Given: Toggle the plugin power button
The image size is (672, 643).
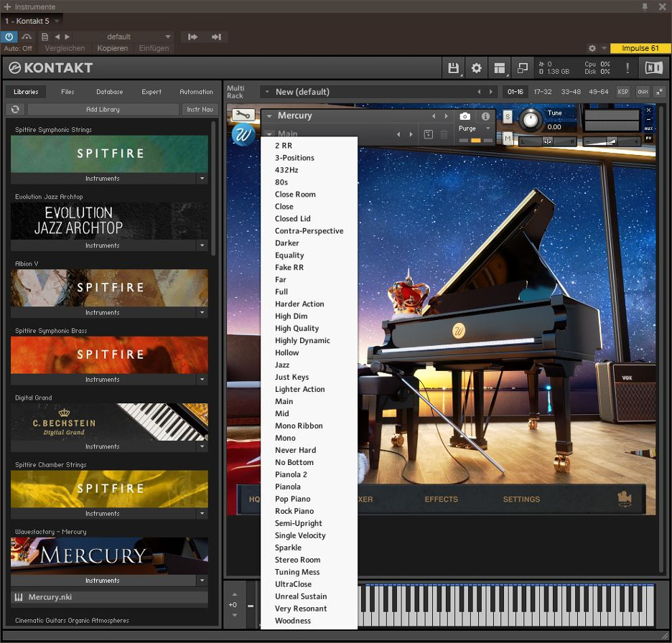Looking at the screenshot, I should pyautogui.click(x=9, y=37).
